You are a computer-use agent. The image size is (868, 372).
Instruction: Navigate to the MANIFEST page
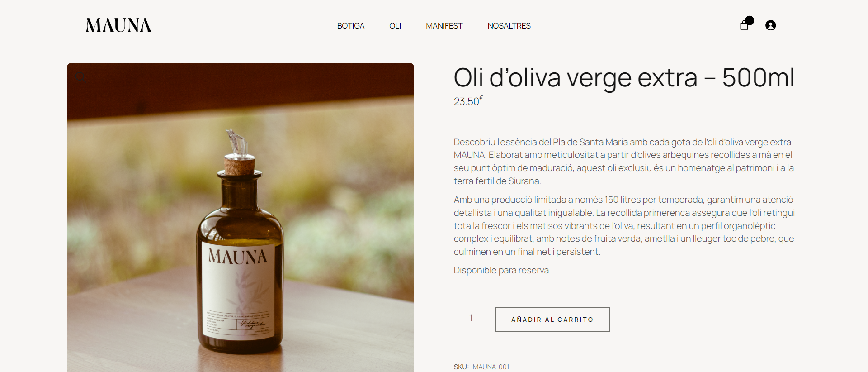(x=444, y=26)
